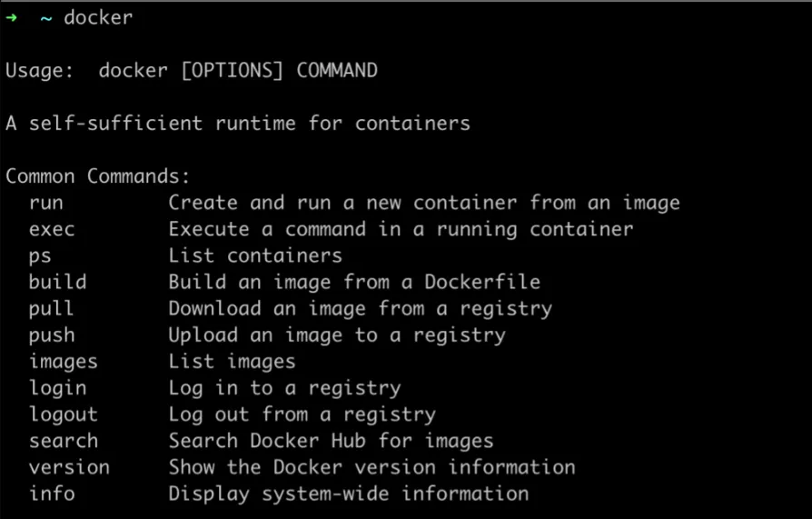Click the run command name
The width and height of the screenshot is (812, 519).
(x=45, y=203)
